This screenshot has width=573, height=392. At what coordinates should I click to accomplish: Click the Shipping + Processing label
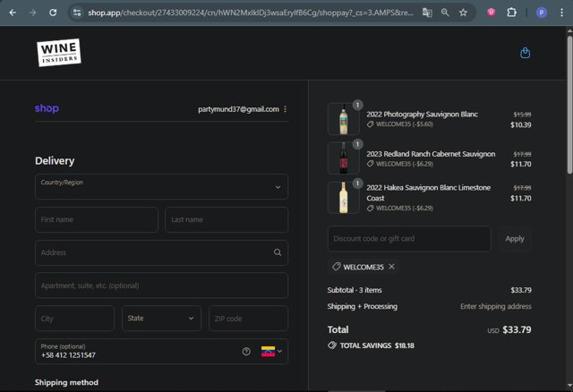(362, 306)
